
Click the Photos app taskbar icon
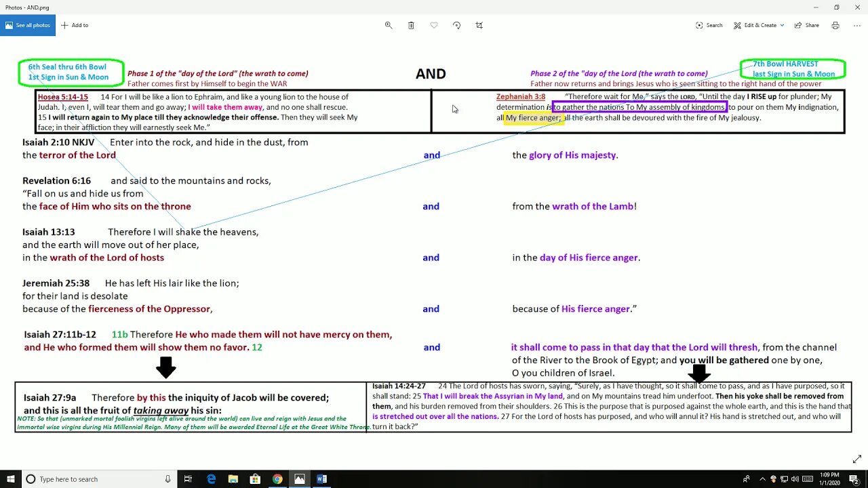point(300,479)
